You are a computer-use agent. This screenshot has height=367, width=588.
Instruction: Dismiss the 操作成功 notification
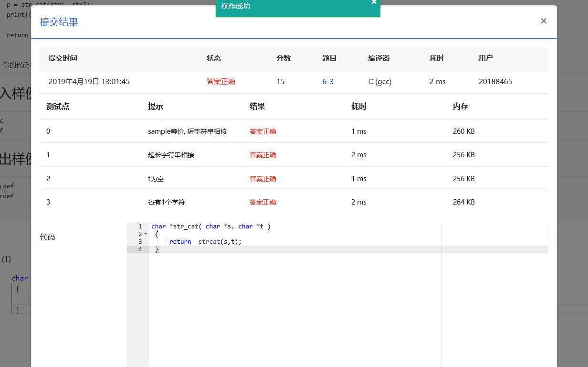tap(374, 2)
